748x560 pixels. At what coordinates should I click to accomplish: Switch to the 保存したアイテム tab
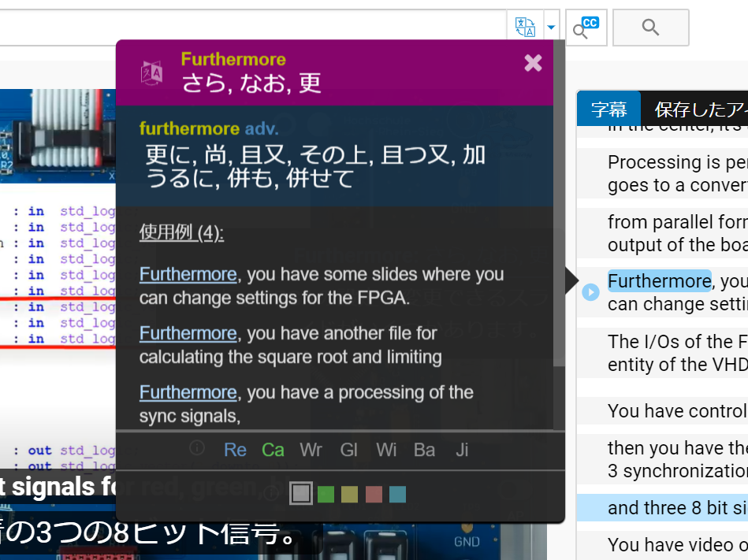click(695, 109)
